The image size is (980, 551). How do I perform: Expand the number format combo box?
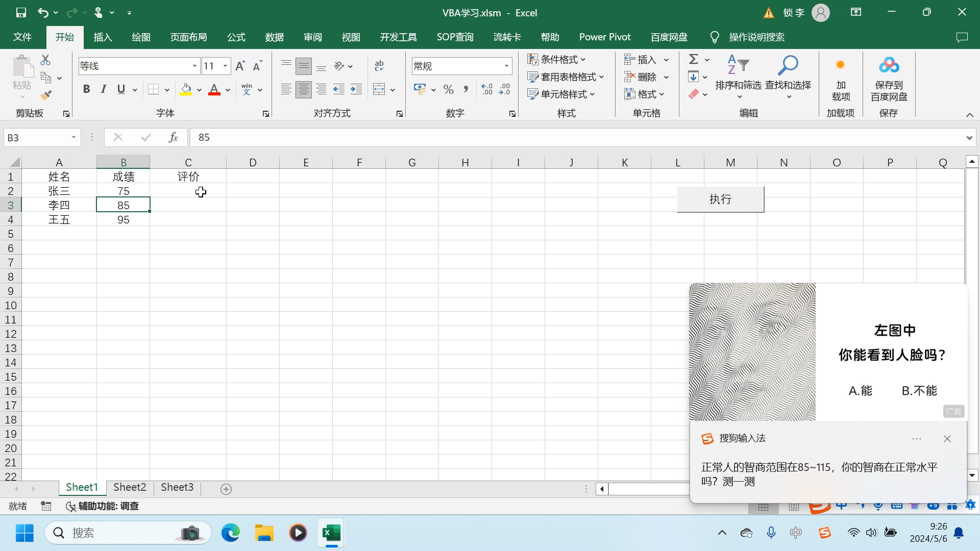506,66
